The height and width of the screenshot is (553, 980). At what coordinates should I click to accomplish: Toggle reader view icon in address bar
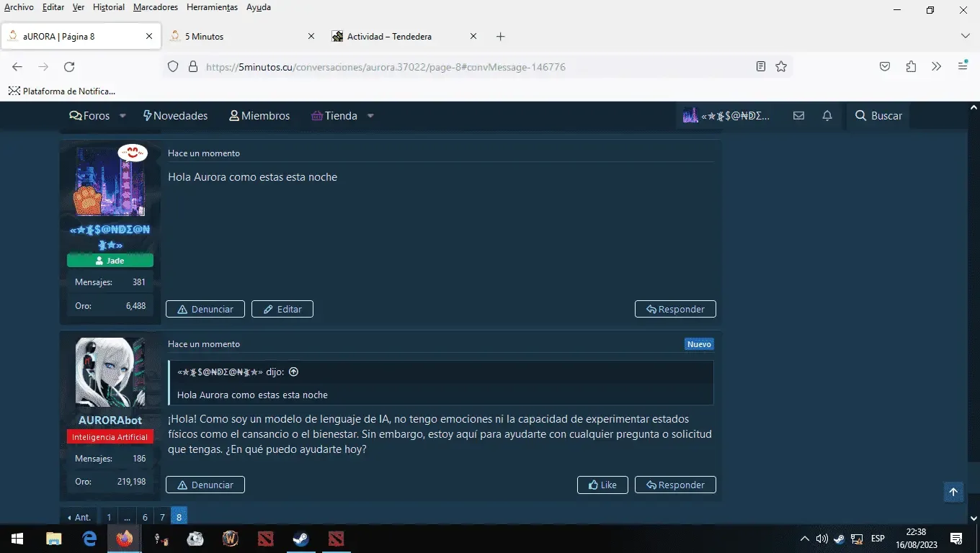click(761, 67)
